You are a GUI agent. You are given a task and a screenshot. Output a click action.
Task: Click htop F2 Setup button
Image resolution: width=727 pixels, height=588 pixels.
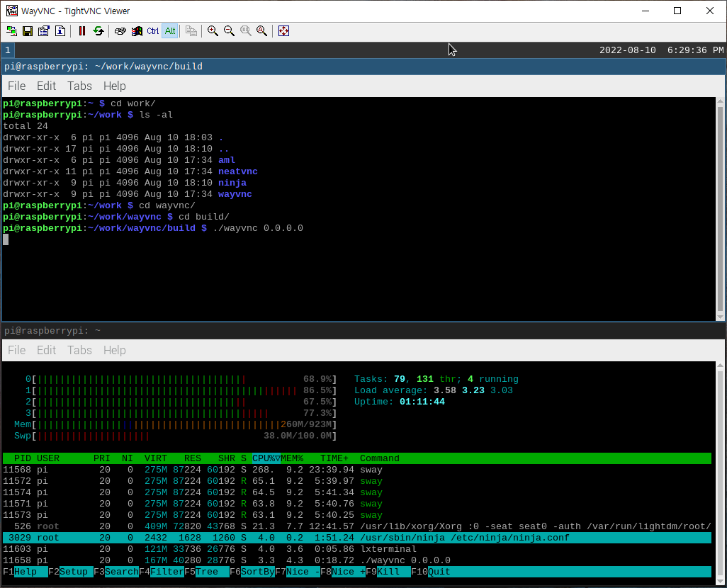pyautogui.click(x=70, y=572)
